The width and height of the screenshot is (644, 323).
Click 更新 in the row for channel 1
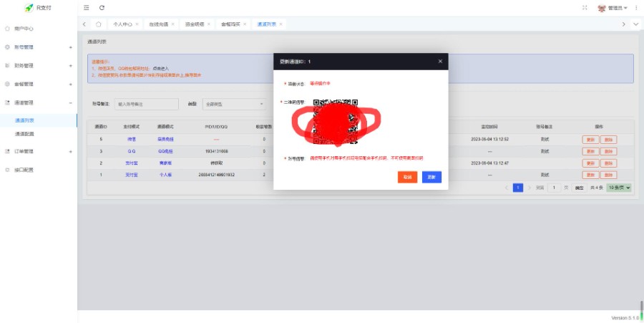pyautogui.click(x=590, y=175)
